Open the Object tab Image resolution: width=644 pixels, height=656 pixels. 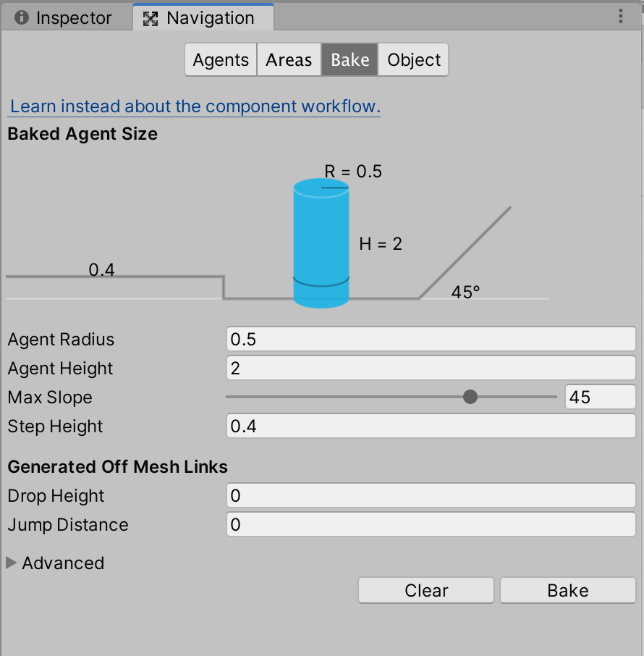coord(413,59)
